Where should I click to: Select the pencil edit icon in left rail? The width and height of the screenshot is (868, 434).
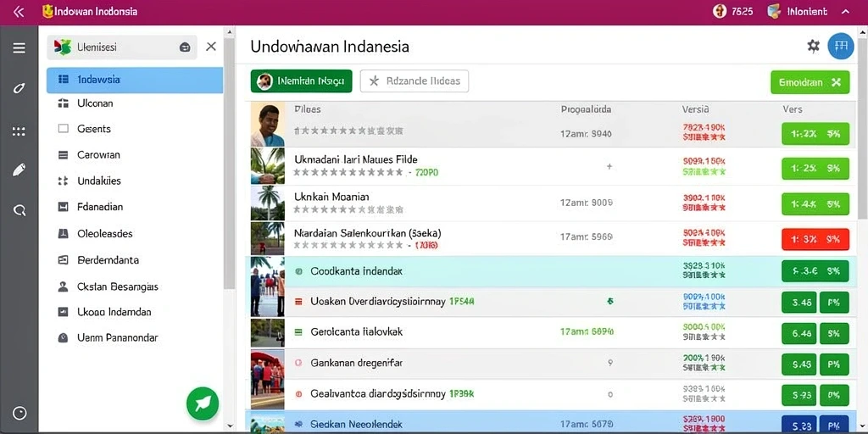click(x=19, y=170)
